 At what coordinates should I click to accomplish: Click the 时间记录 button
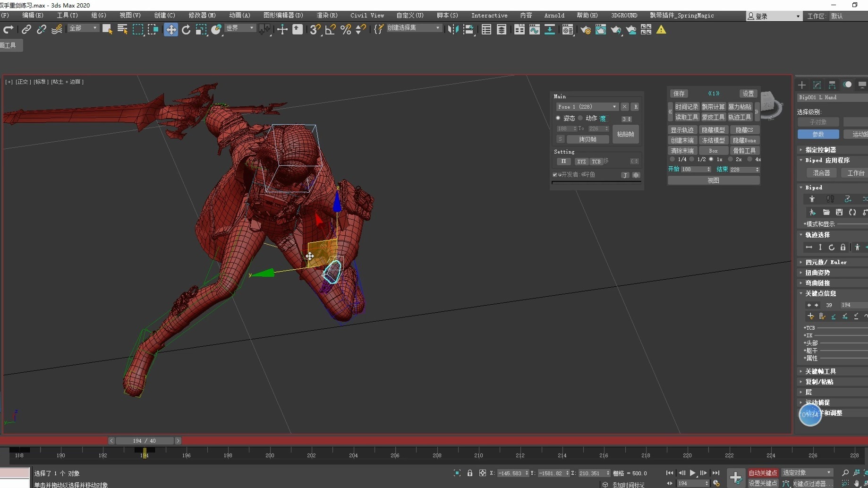(686, 107)
